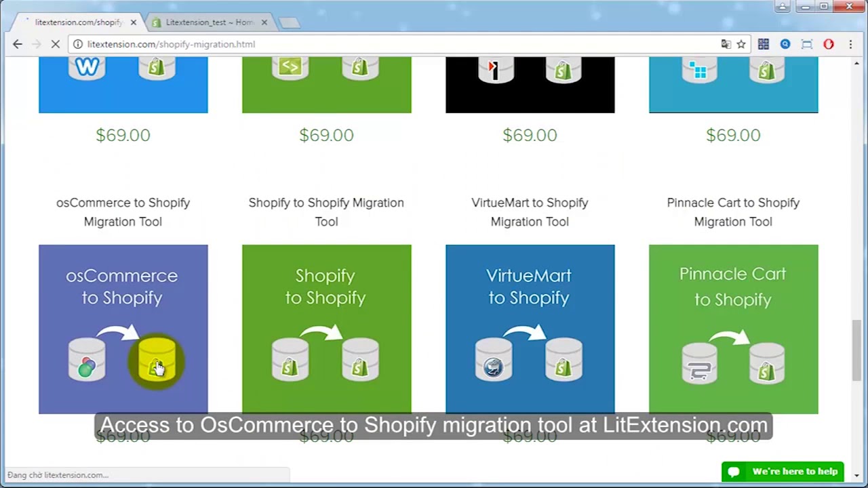Screen dimensions: 868x488
Task: Click Pinnacle Cart to Shopify Migration Tool title
Action: [733, 212]
